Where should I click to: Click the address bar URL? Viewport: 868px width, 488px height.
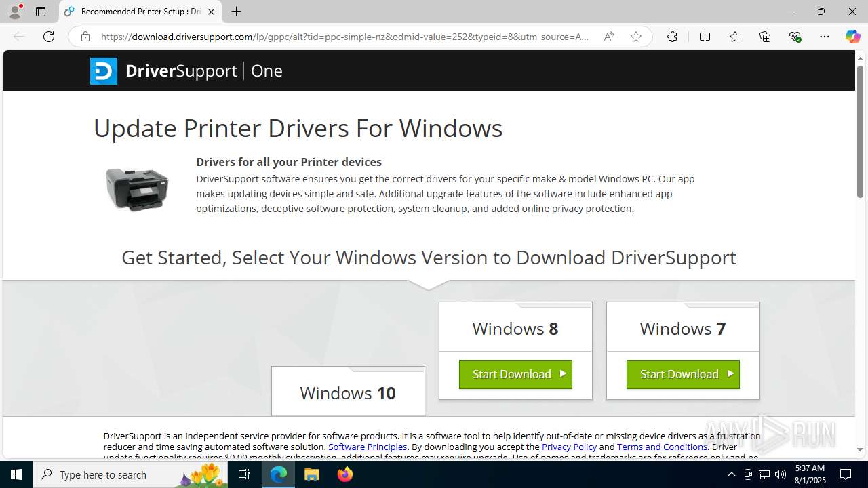[x=344, y=37]
